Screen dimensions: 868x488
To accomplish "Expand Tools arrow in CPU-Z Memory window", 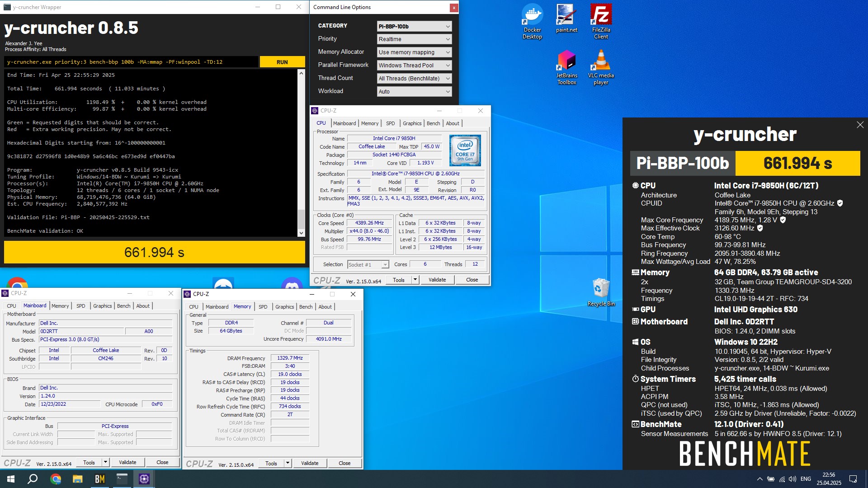I will click(x=288, y=463).
